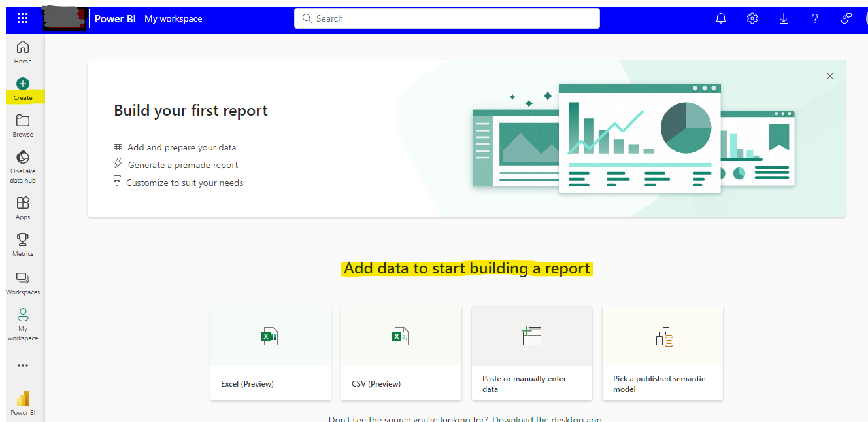This screenshot has width=868, height=422.
Task: Click the table grid icon on paste card
Action: (x=531, y=336)
